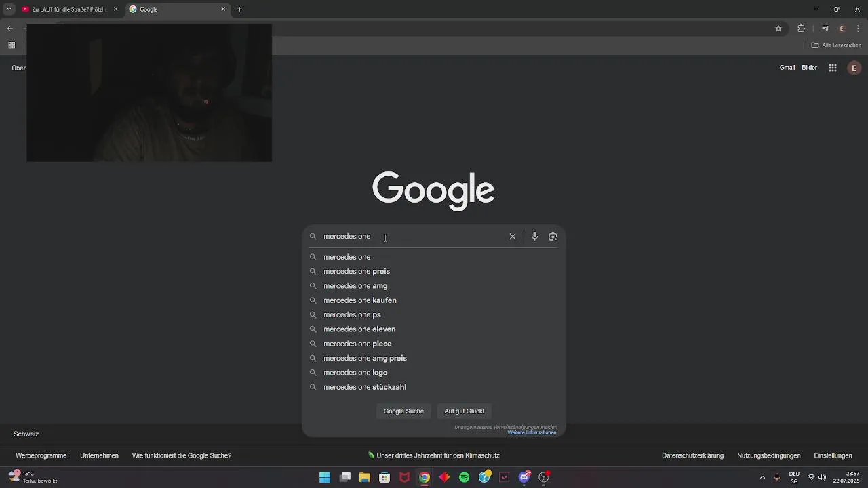Choose the 'mercedes one kaufen' suggestion

(433, 300)
